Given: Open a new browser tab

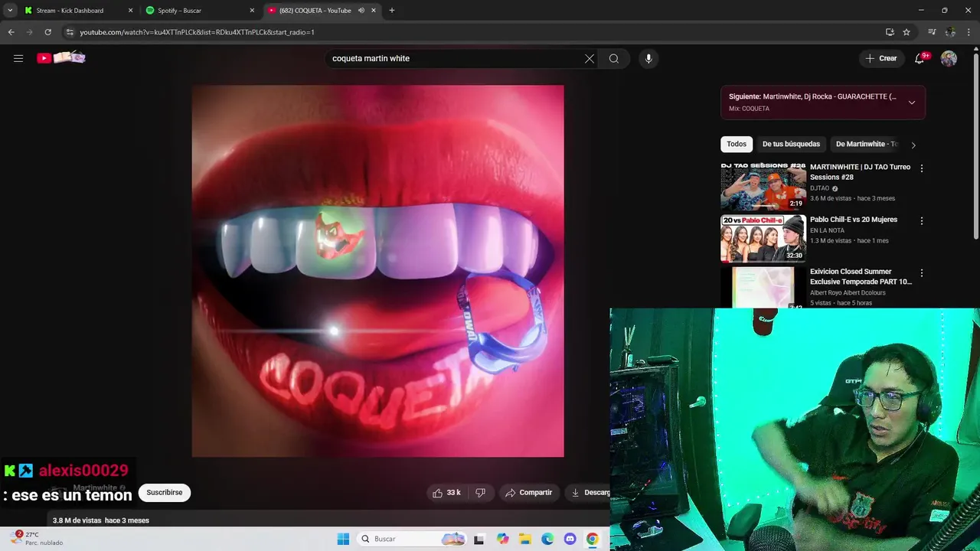Looking at the screenshot, I should coord(392,11).
